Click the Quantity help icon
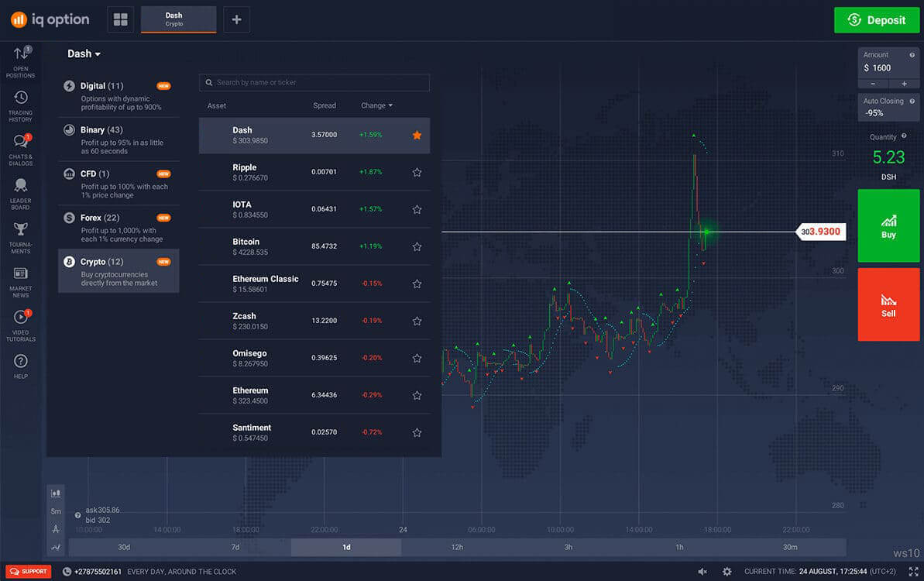Screen dimensions: 924x581 tap(904, 136)
